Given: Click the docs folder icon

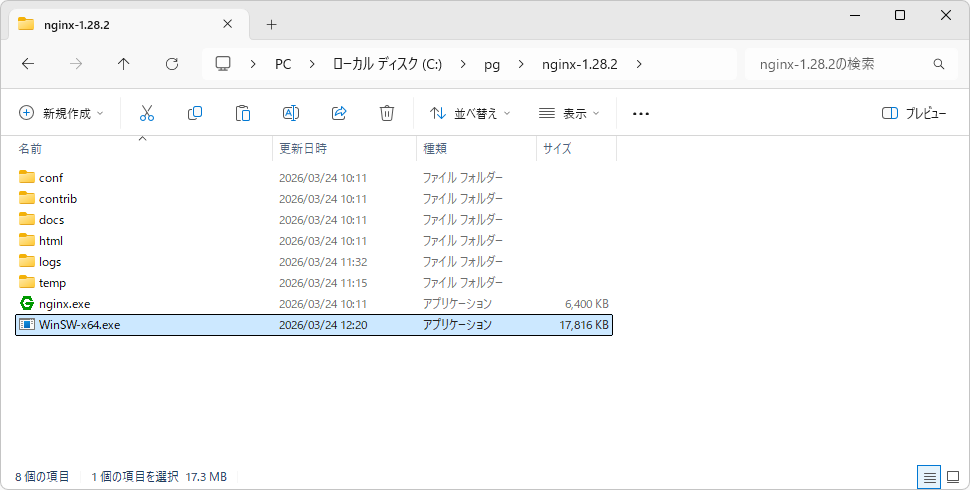Looking at the screenshot, I should [27, 219].
